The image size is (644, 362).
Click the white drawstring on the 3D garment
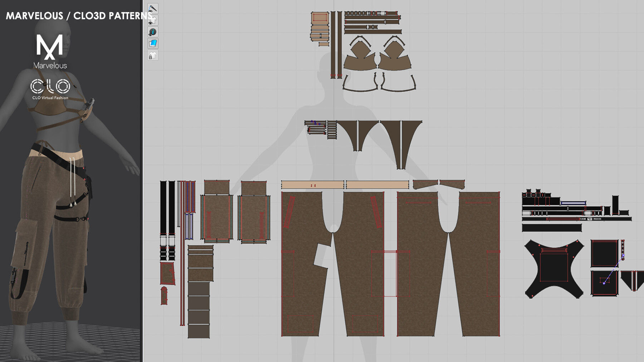tap(73, 179)
